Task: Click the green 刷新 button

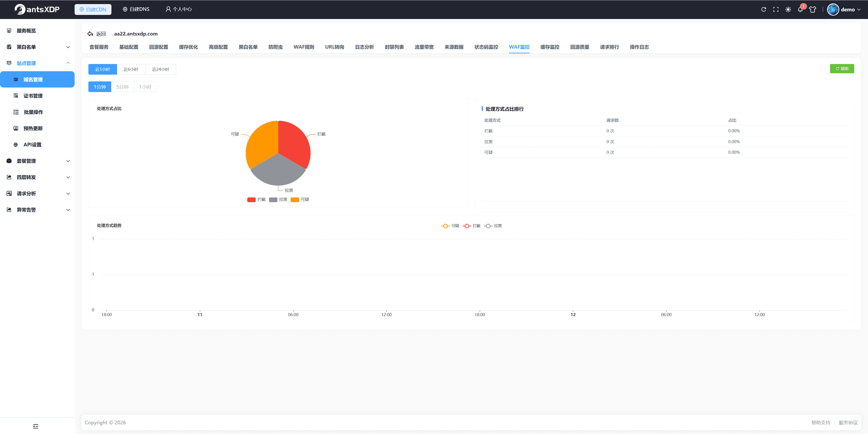Action: point(842,69)
